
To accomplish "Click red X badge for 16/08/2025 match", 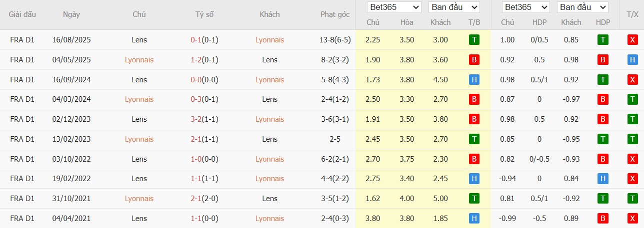I will 632,40.
